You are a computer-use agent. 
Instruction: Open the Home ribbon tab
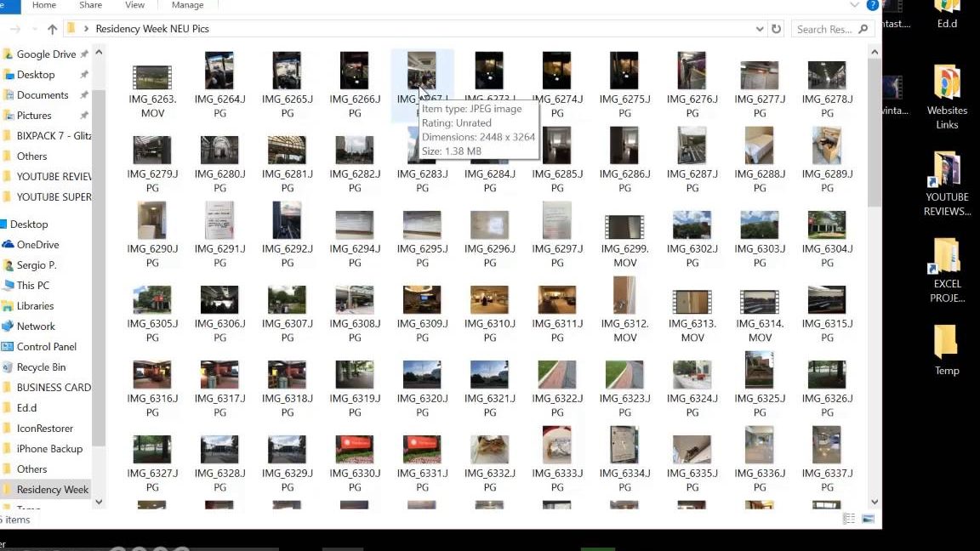point(43,5)
